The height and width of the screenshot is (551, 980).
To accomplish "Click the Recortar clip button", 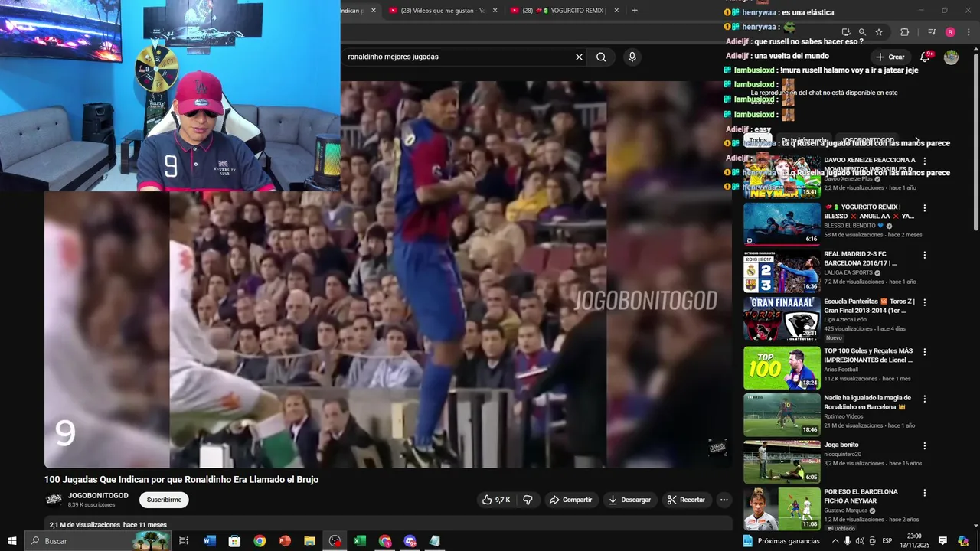I will point(687,500).
